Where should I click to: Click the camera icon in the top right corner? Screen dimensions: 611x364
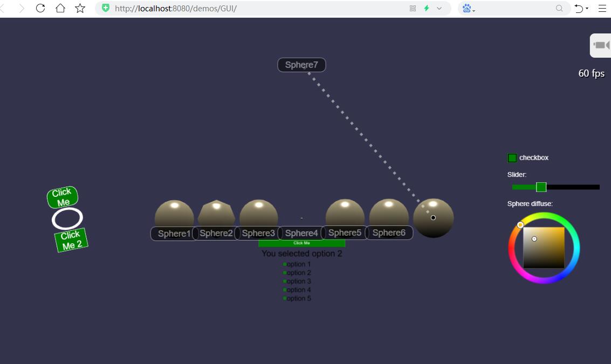pyautogui.click(x=602, y=45)
